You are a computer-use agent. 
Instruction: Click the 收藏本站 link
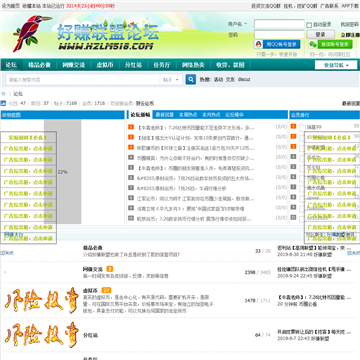pos(31,6)
